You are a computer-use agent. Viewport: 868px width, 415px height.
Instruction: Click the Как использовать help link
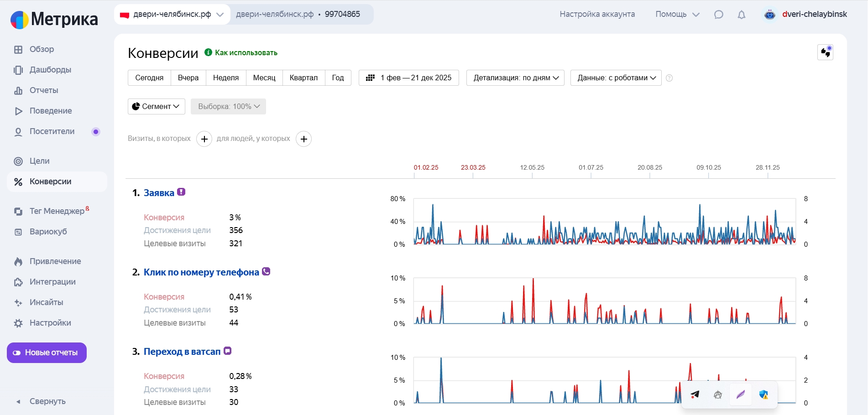[x=246, y=53]
